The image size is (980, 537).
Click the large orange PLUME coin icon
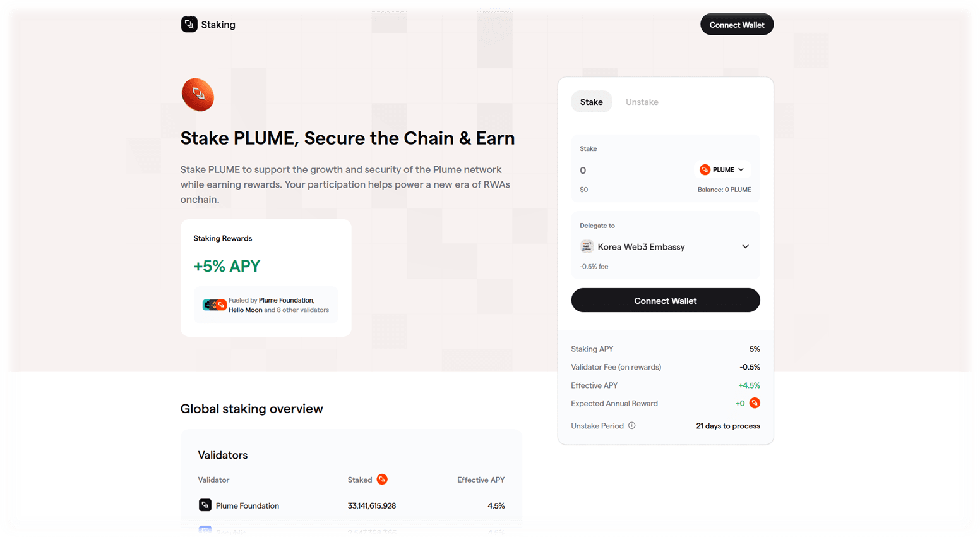198,95
